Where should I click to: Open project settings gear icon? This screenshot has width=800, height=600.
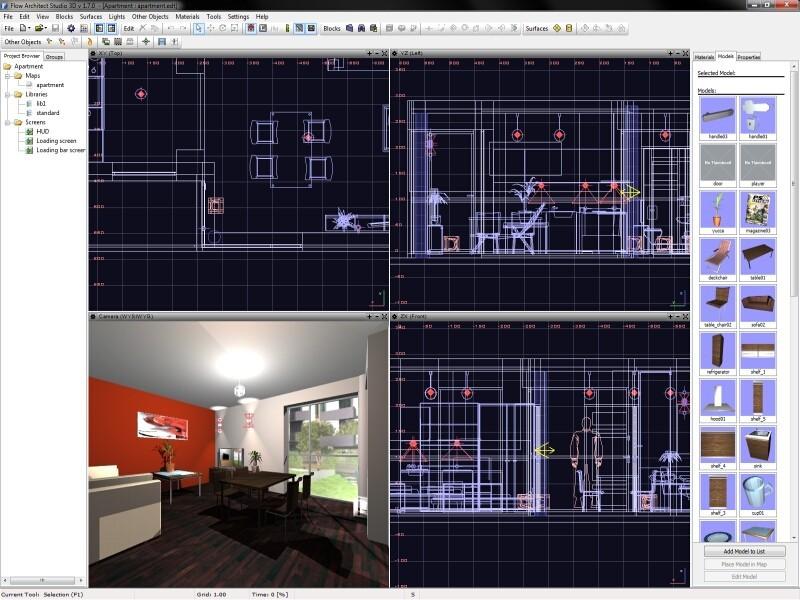point(71,29)
